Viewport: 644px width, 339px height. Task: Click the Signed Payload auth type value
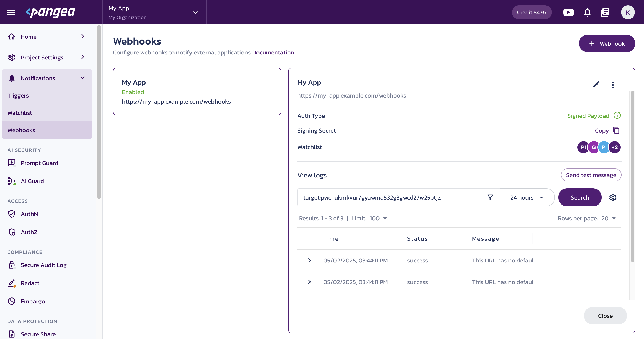coord(588,116)
